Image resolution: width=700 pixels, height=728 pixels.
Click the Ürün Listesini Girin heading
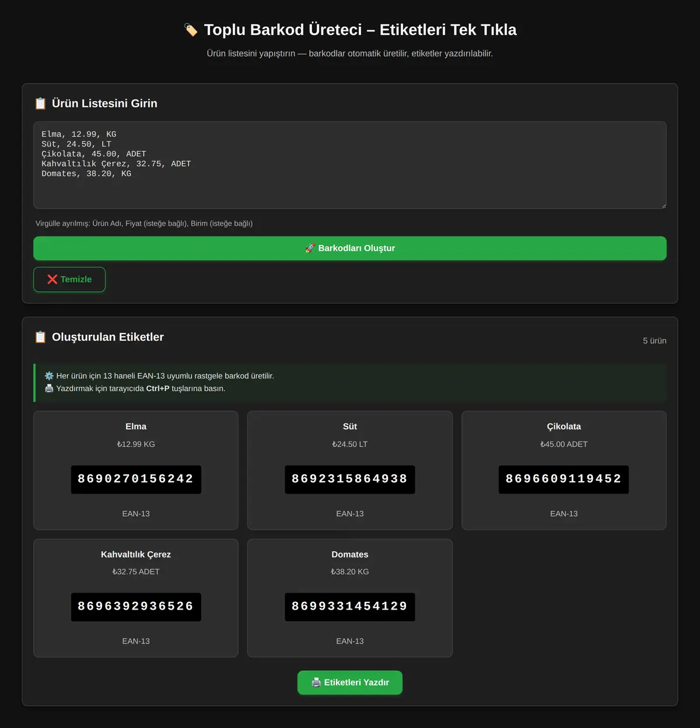coord(104,103)
